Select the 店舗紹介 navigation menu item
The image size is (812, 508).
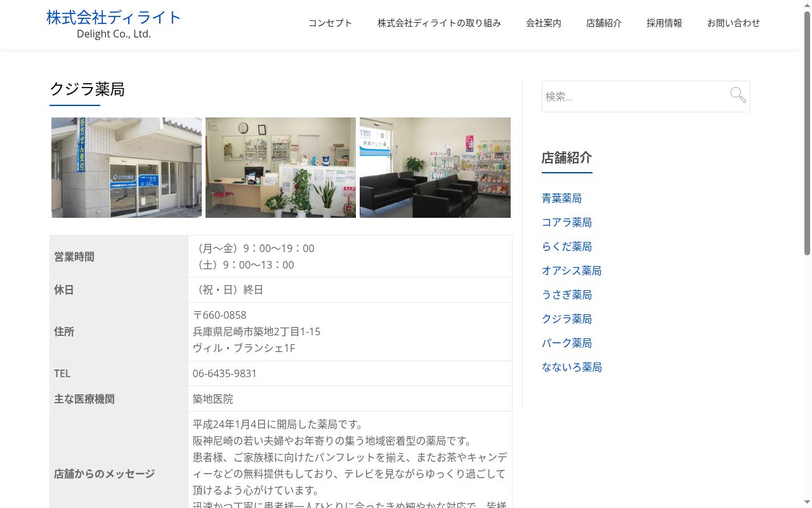pos(604,23)
